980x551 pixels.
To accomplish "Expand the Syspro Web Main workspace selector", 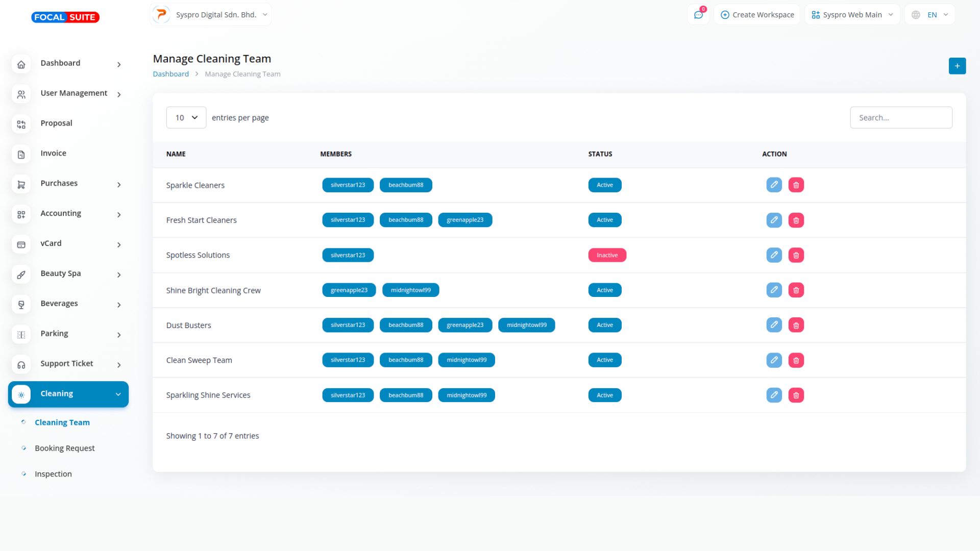I will (852, 15).
